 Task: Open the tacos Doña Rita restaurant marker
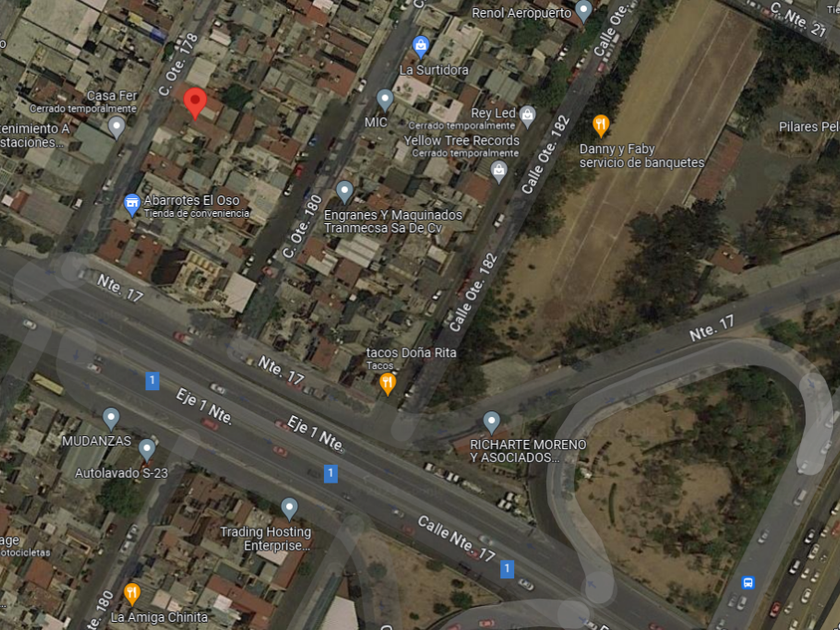coord(387,384)
